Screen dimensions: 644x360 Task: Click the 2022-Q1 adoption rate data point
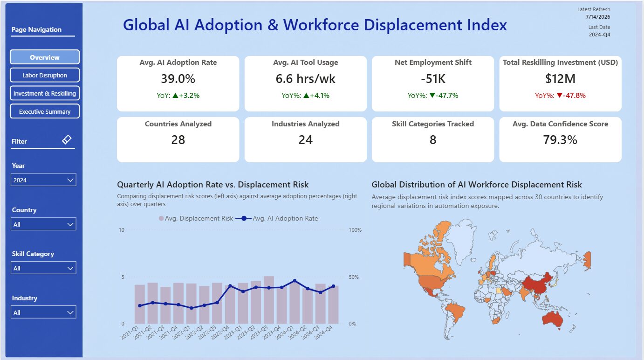point(191,308)
